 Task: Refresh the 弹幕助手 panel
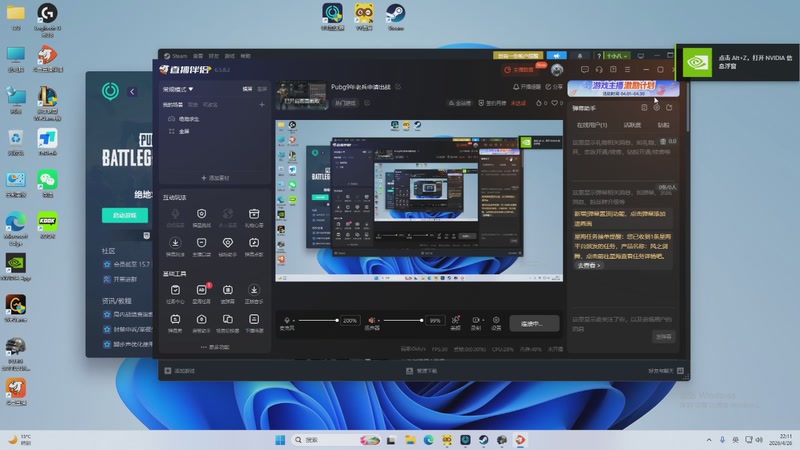click(669, 108)
